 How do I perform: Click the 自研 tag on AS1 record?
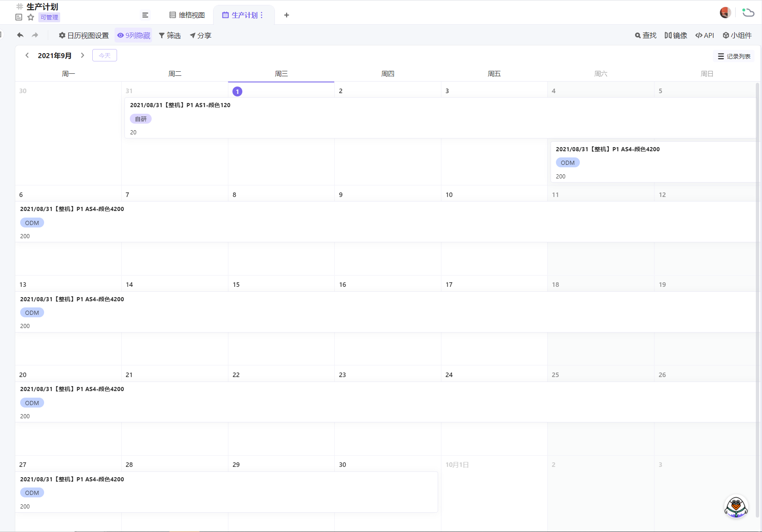click(141, 119)
